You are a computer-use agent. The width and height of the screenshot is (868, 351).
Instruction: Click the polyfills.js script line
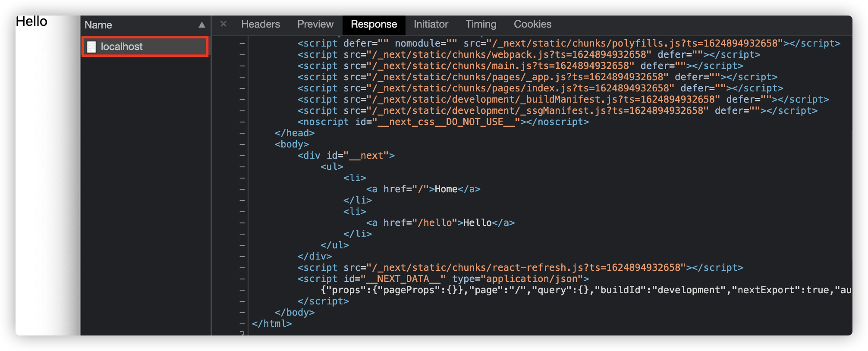pyautogui.click(x=569, y=44)
